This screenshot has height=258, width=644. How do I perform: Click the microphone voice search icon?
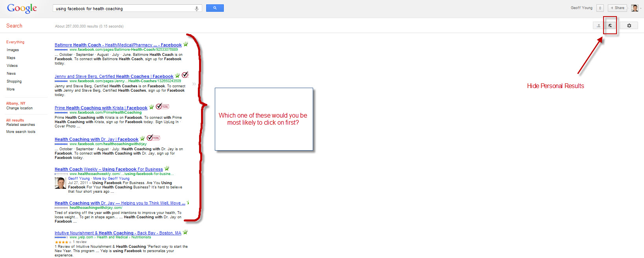[x=196, y=9]
